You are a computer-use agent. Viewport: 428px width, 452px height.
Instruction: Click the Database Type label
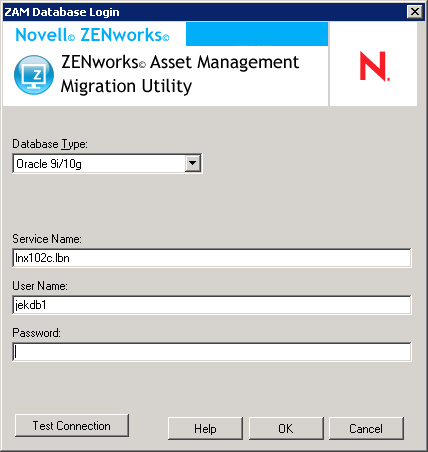[50, 144]
